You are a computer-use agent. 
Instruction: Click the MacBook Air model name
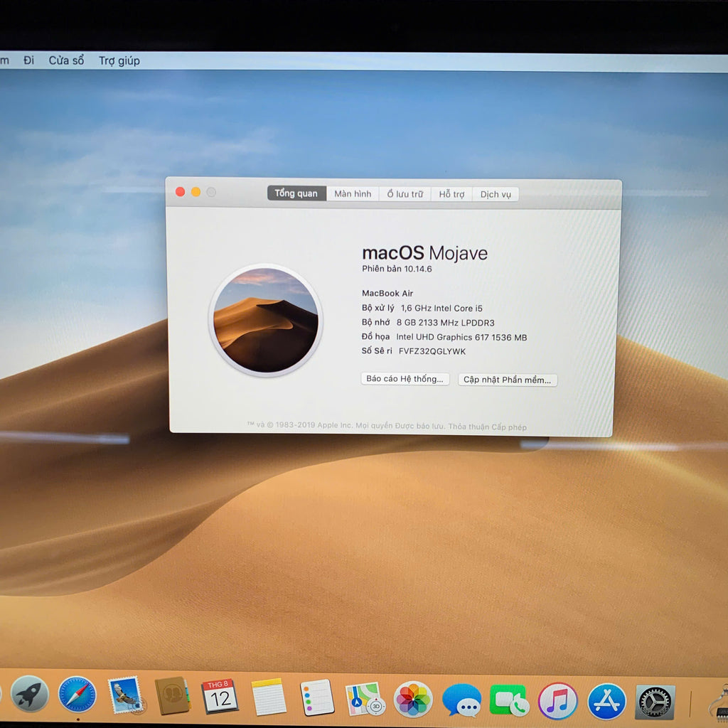(x=387, y=293)
